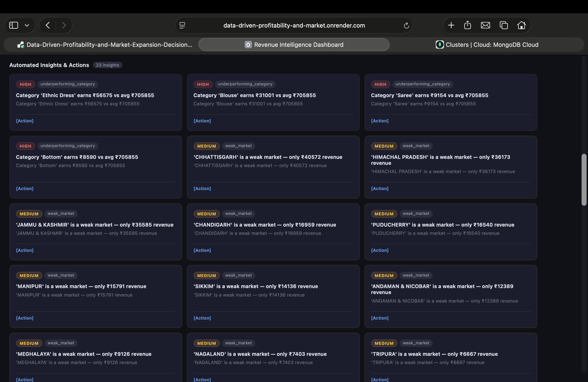This screenshot has width=588, height=382.
Task: Click the HIGH badge on Saree card
Action: point(380,84)
